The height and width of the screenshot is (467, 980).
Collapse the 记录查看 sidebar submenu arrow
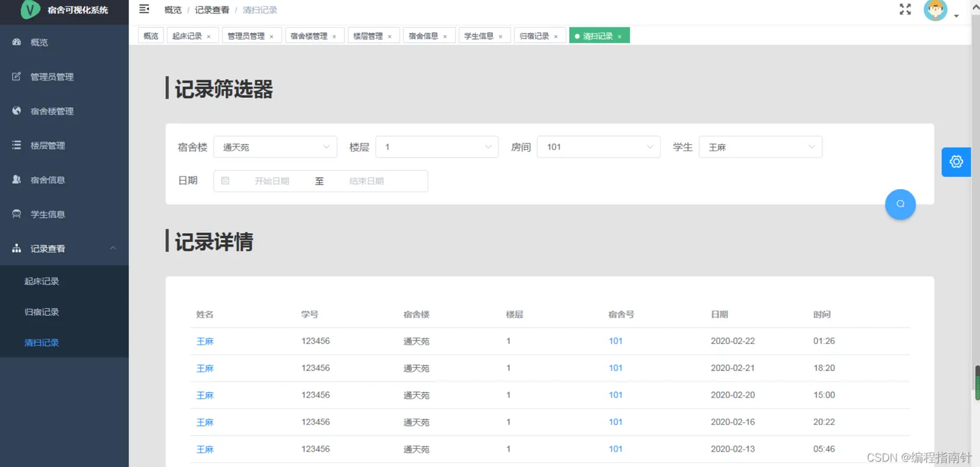(113, 249)
